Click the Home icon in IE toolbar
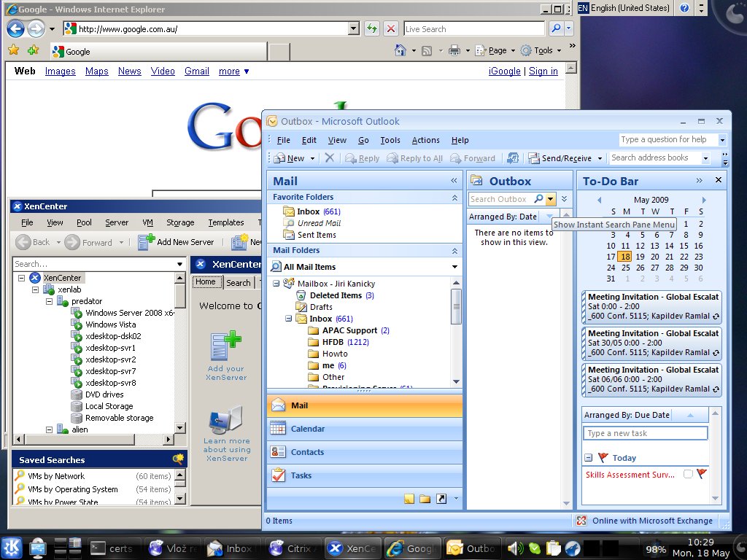 point(400,50)
